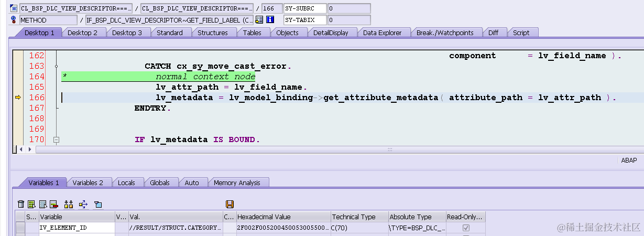
Task: Click the C(70) technical type cell
Action: click(x=359, y=228)
